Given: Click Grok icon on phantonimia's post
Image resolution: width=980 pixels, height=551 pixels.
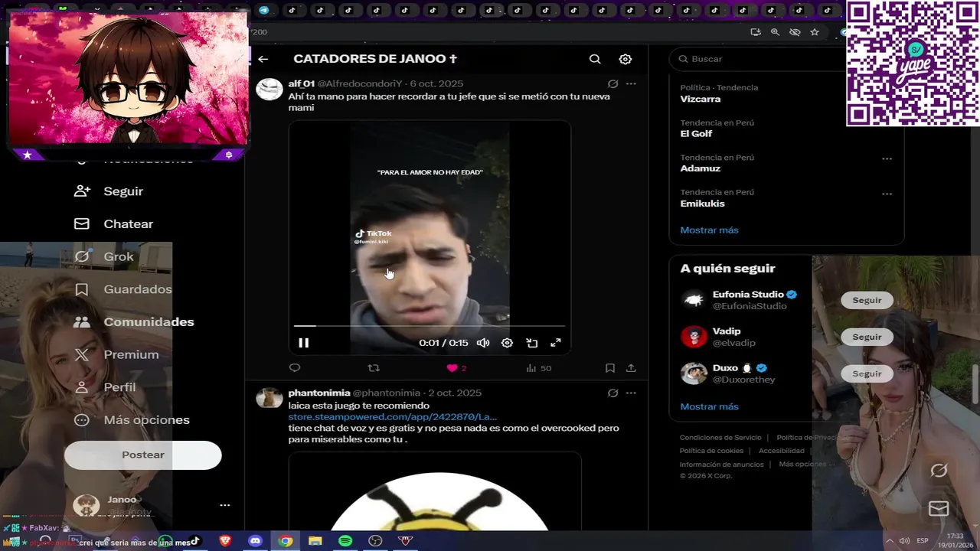Looking at the screenshot, I should pyautogui.click(x=612, y=393).
